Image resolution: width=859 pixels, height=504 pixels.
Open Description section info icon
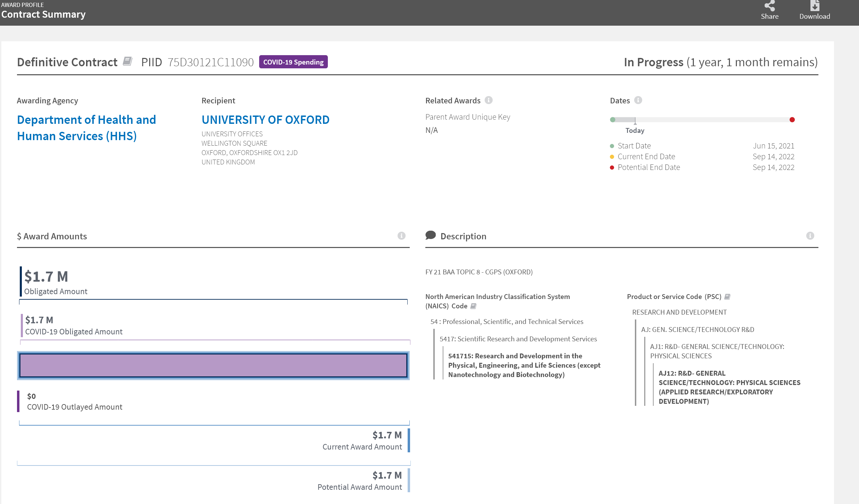pyautogui.click(x=810, y=236)
